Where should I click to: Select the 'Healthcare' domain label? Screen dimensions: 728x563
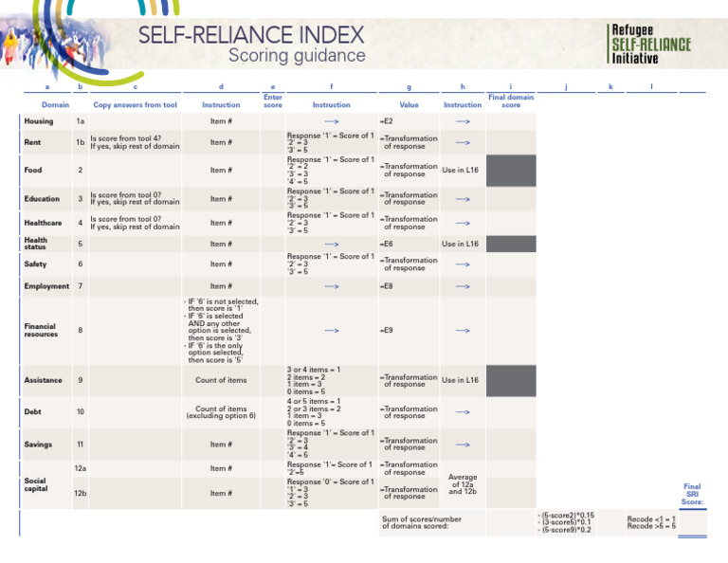43,223
